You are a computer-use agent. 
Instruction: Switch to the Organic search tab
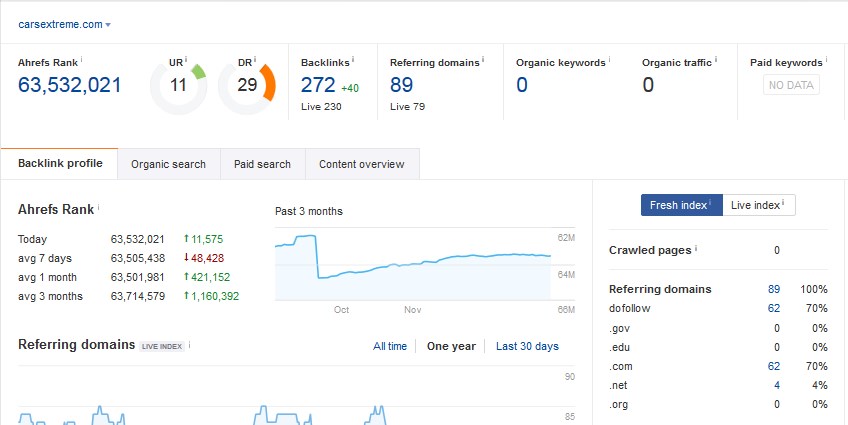(x=168, y=164)
